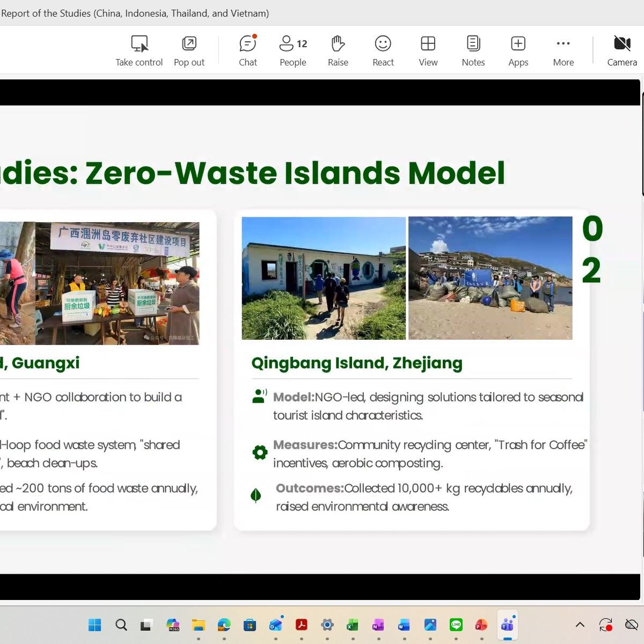The width and height of the screenshot is (644, 644).
Task: Open Windows Search from the taskbar
Action: click(x=121, y=625)
